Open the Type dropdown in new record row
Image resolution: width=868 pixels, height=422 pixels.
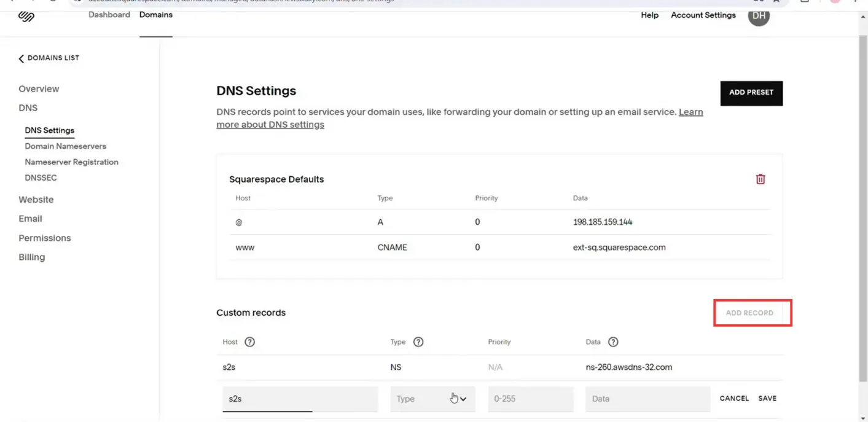[x=432, y=399]
